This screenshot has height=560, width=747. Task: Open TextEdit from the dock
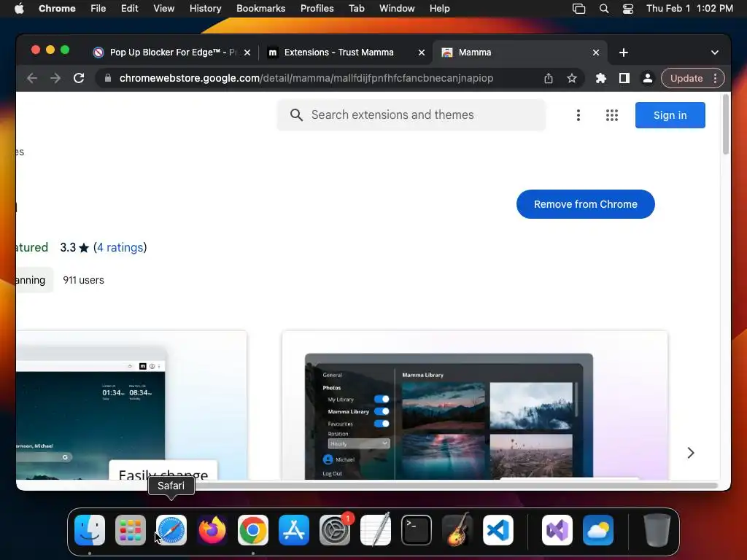pyautogui.click(x=376, y=530)
